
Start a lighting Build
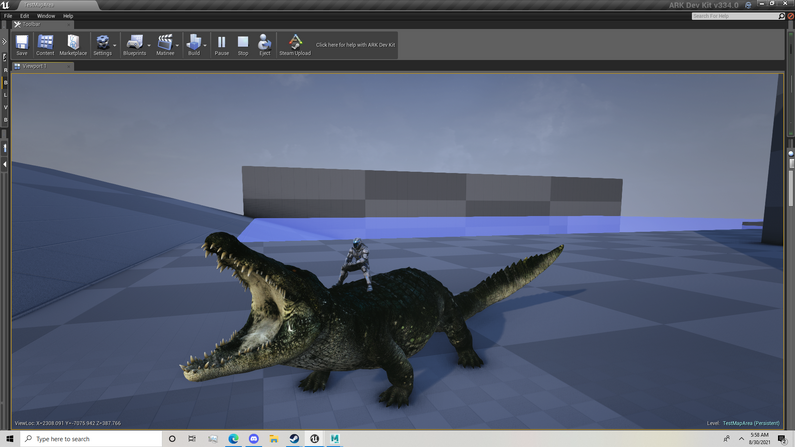pyautogui.click(x=194, y=45)
